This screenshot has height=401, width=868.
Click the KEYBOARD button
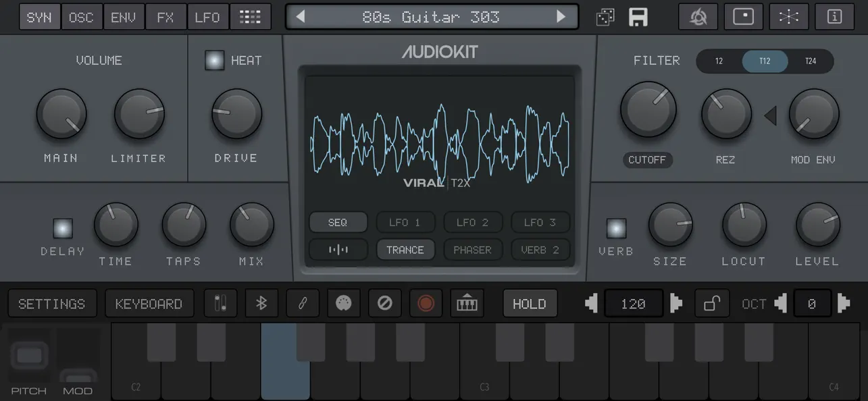click(149, 304)
